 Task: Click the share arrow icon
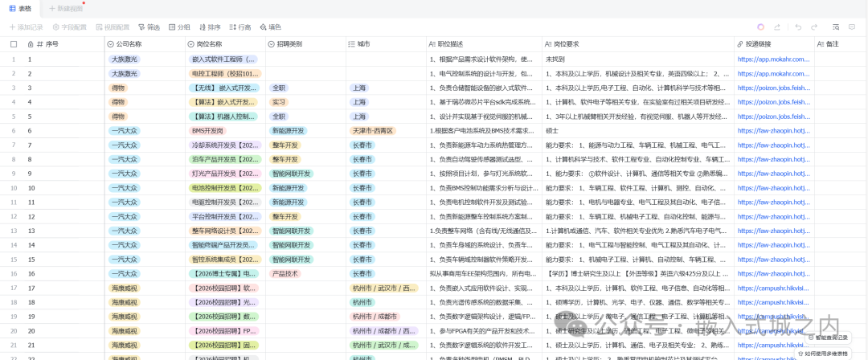(777, 27)
